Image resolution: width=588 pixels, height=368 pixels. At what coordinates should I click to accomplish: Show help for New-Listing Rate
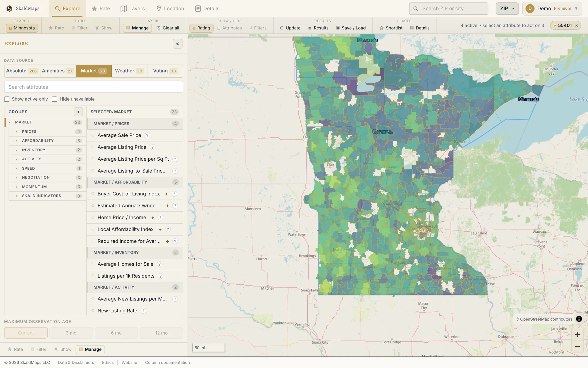[143, 311]
